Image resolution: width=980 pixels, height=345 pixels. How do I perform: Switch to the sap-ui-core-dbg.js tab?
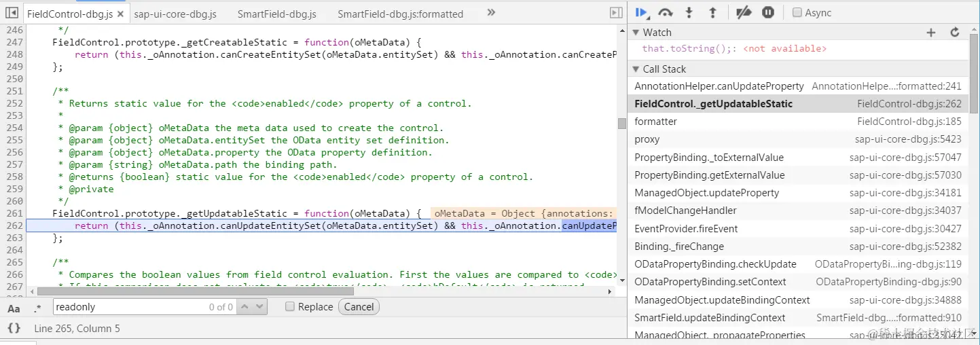175,14
